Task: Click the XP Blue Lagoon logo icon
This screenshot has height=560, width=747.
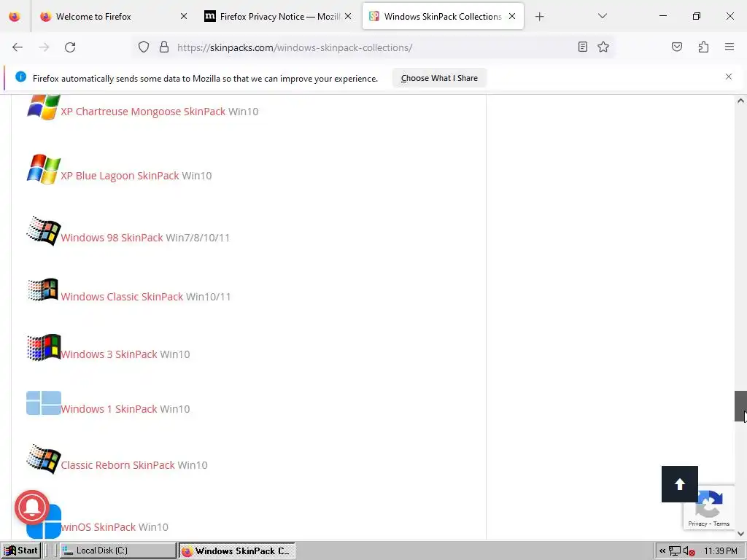Action: pos(43,169)
